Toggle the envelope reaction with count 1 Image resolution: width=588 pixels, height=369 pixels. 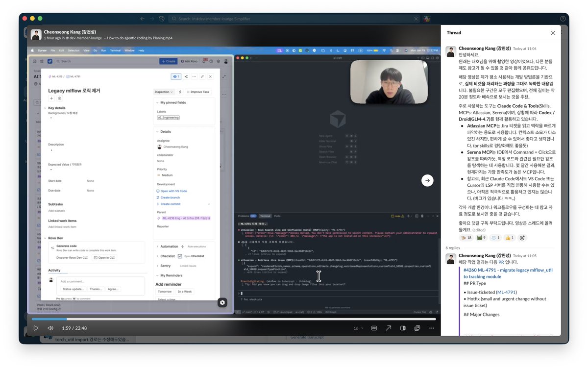click(495, 238)
